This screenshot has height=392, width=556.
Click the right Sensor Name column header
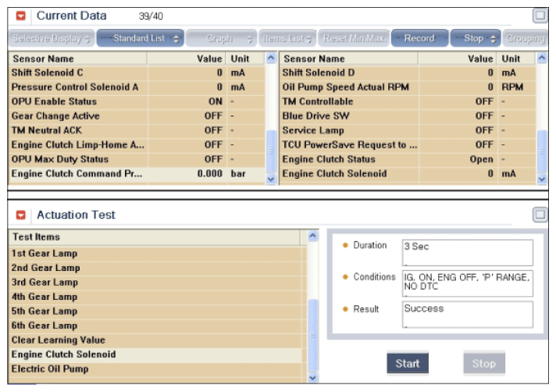tap(349, 59)
